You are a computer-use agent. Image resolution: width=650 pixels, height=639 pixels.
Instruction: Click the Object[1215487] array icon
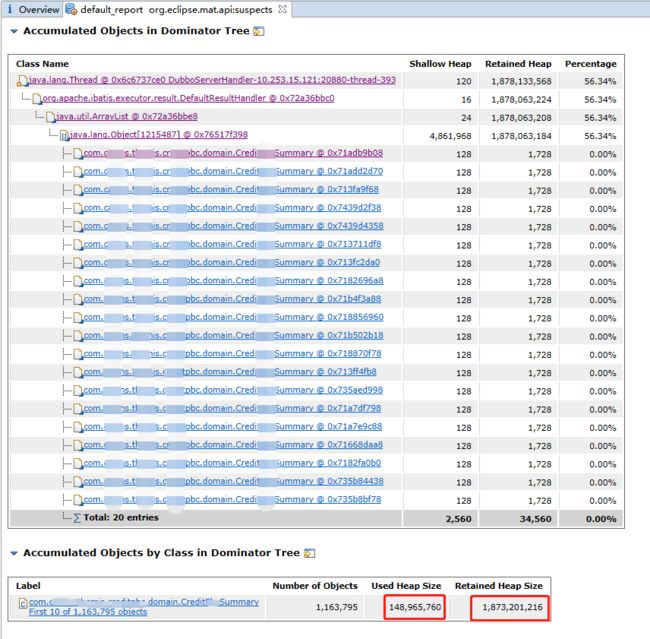coord(64,135)
